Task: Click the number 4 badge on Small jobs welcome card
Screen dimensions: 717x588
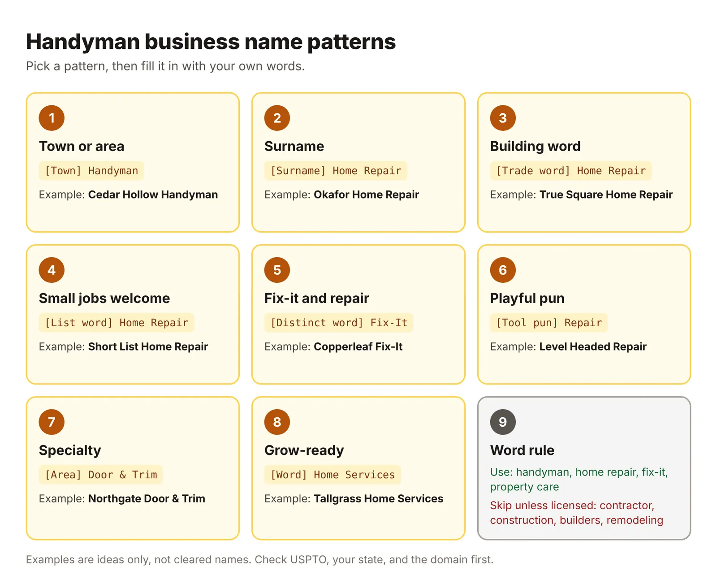Action: tap(52, 270)
